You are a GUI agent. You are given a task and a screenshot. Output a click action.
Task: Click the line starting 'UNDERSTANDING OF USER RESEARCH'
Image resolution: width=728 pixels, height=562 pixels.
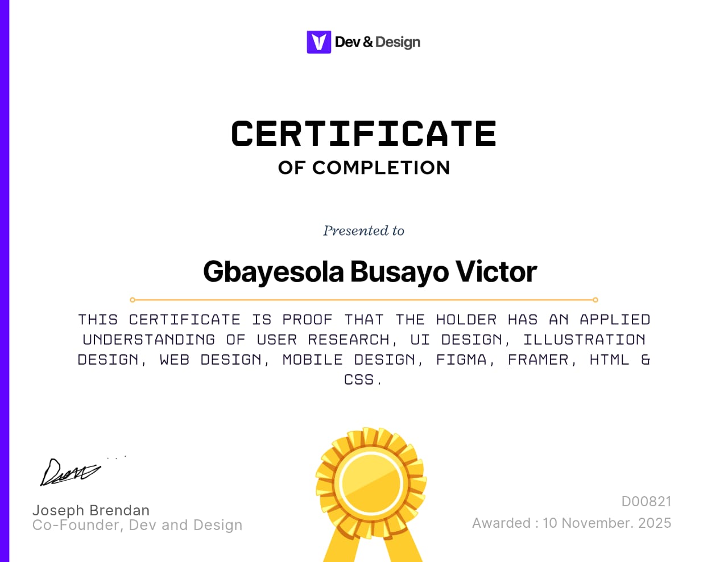[364, 340]
